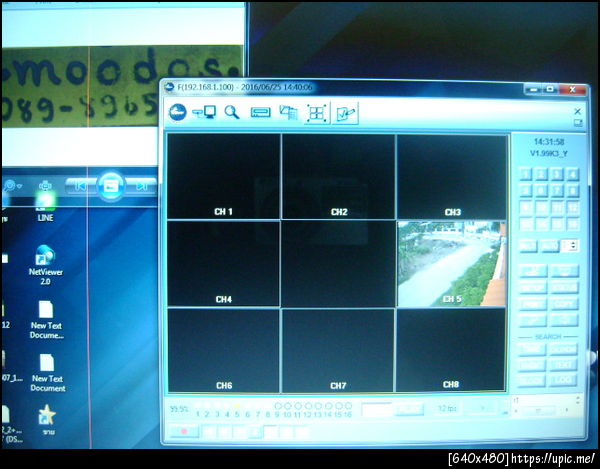Close the toolbar panel with small X

577,111
